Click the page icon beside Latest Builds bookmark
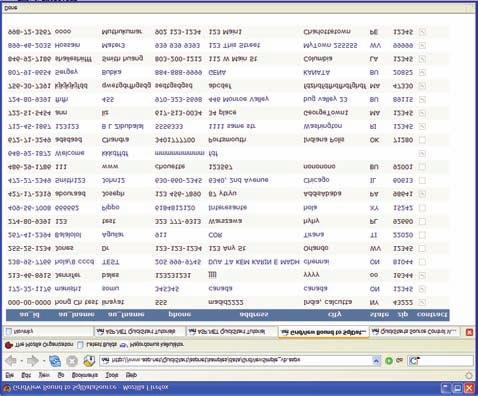478x396 pixels. [x=80, y=345]
